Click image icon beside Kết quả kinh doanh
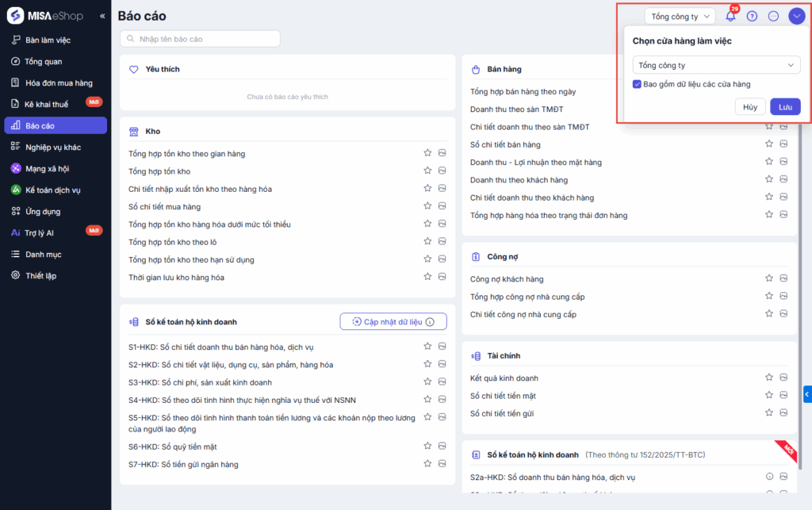Screen dimensions: 812x510 pos(783,378)
